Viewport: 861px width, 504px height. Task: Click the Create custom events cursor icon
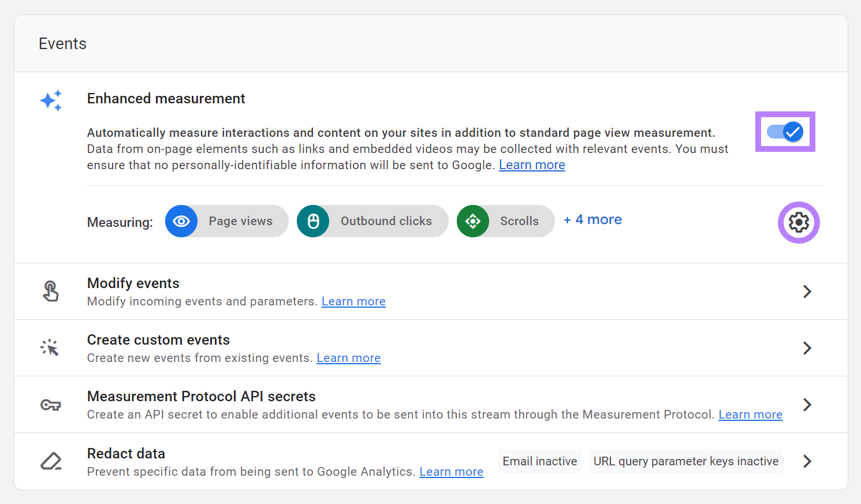coord(50,348)
